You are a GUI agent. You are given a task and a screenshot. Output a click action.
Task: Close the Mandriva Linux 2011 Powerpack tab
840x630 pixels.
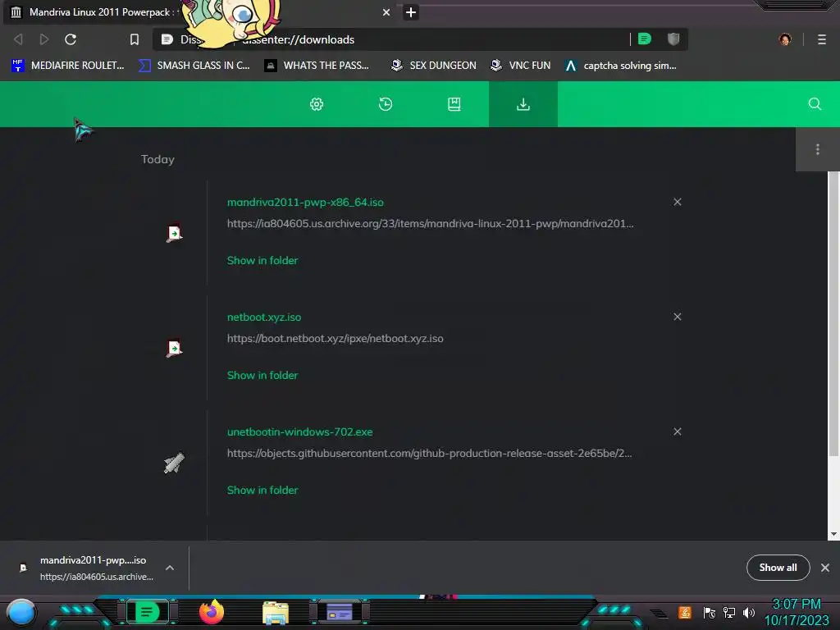coord(386,11)
